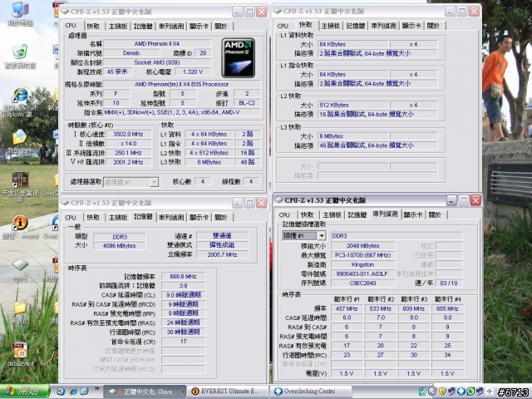Image resolution: width=532 pixels, height=399 pixels.
Task: Click the serial number 'C9EC2840'
Action: 362,283
